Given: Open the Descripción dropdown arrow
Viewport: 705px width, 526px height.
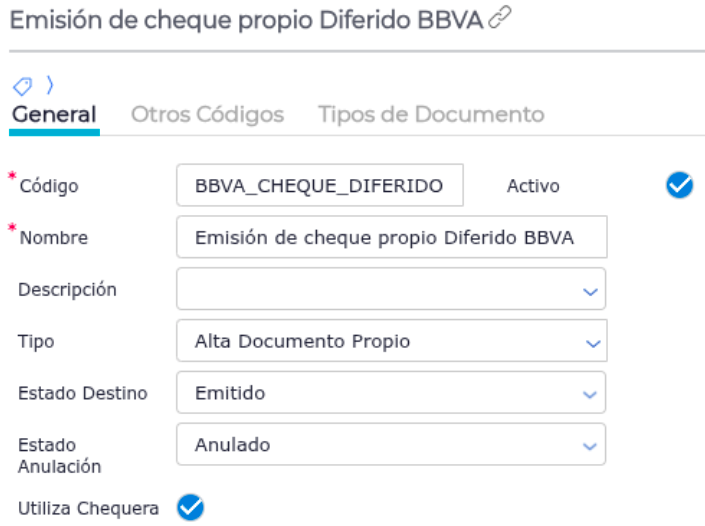Looking at the screenshot, I should click(x=590, y=291).
